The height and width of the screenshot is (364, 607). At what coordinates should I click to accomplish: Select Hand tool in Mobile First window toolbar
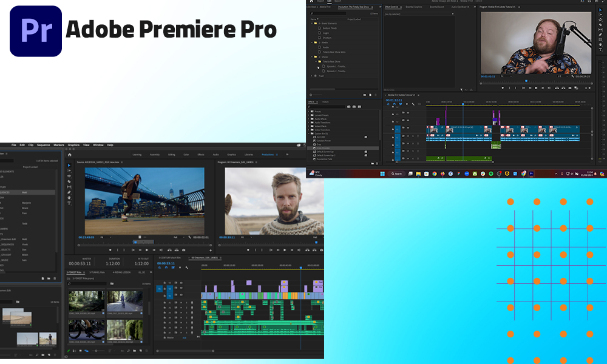(600, 45)
